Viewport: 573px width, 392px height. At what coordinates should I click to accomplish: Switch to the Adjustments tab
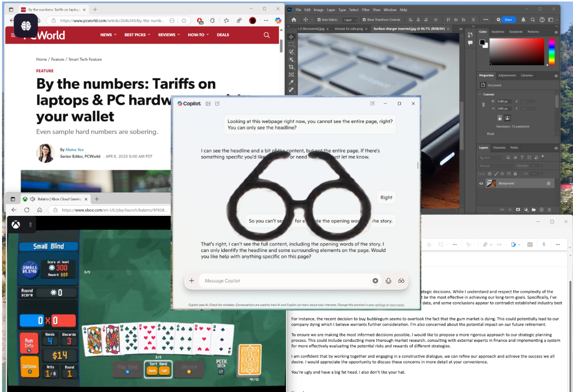pos(507,75)
